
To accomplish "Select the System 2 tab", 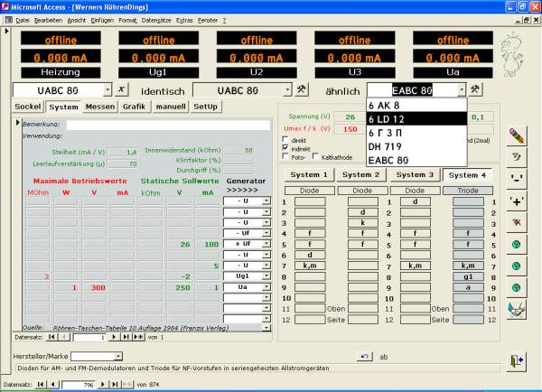I will click(361, 175).
